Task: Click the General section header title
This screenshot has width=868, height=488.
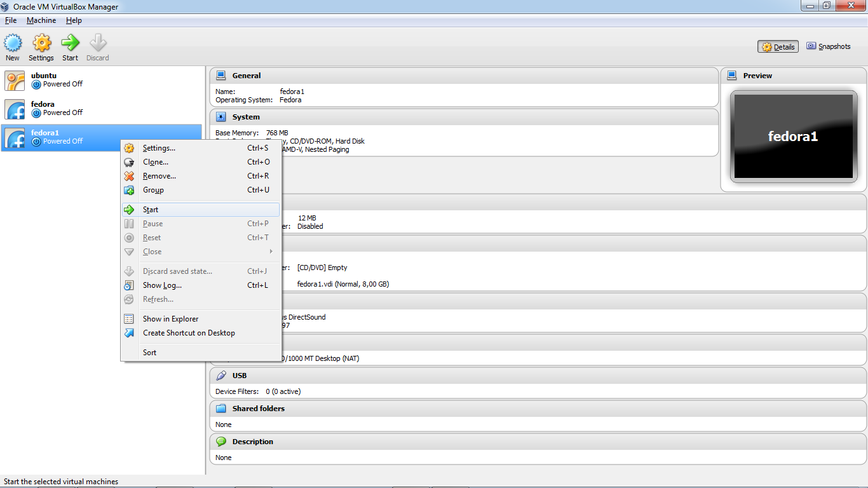Action: (247, 76)
